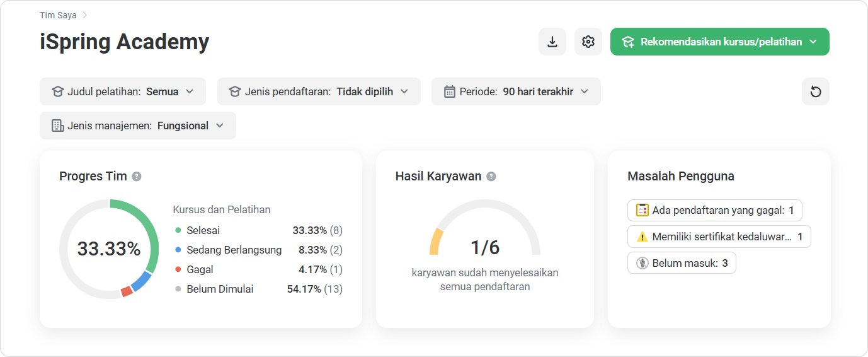
Task: Open settings via the gear icon
Action: 588,42
